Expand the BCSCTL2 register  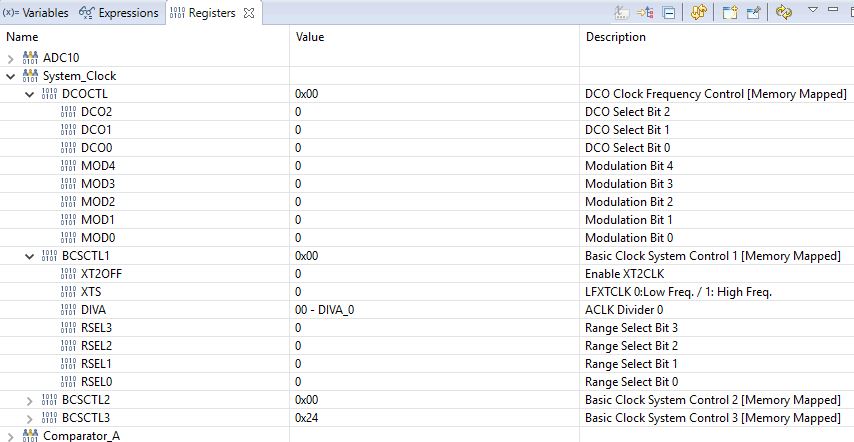[x=30, y=400]
